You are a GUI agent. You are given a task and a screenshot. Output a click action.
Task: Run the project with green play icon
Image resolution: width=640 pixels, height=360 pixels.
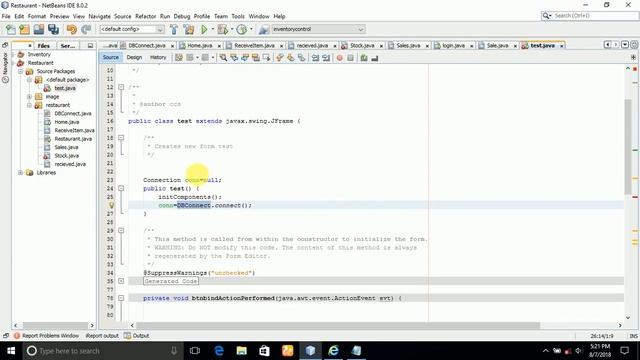pyautogui.click(x=204, y=29)
